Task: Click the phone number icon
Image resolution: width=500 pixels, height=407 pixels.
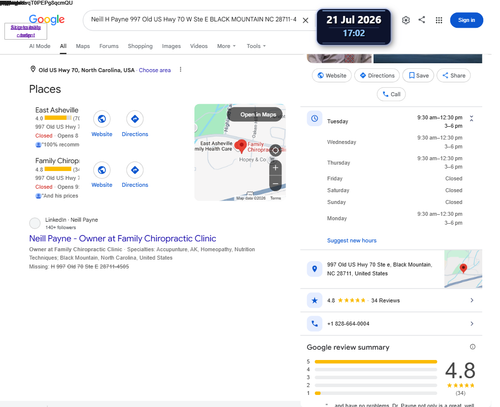Action: [x=314, y=323]
